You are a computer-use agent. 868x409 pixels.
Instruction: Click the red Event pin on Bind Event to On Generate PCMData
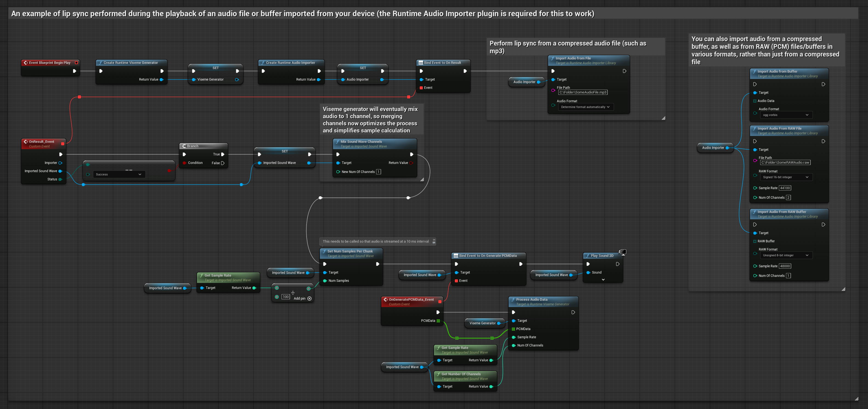pos(456,281)
